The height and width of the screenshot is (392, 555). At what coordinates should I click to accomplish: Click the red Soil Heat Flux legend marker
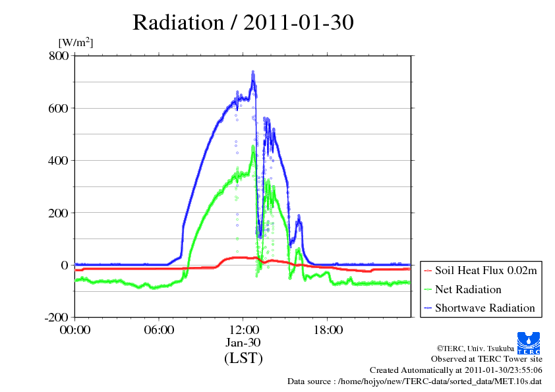pyautogui.click(x=428, y=271)
